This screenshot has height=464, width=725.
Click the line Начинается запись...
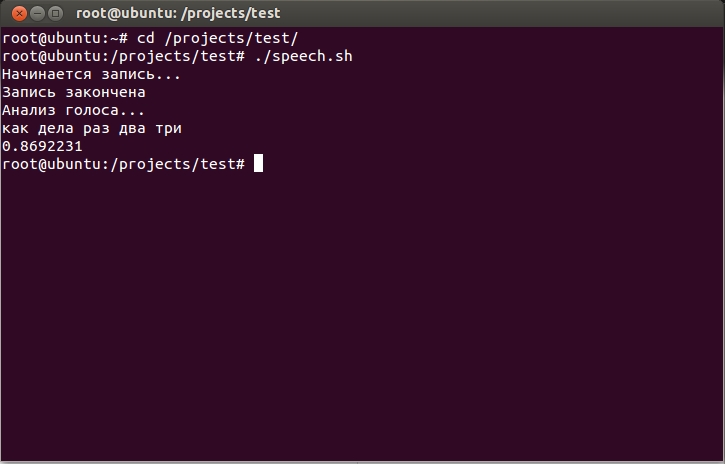pos(92,74)
